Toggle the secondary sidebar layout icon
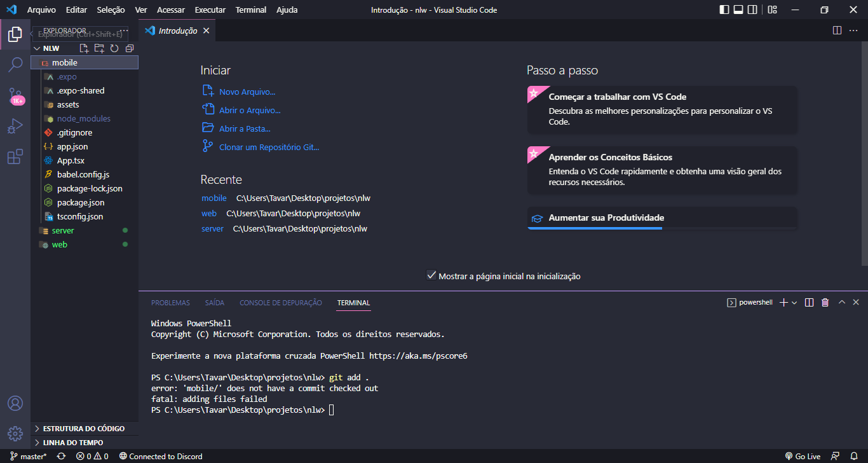868x463 pixels. pos(752,10)
